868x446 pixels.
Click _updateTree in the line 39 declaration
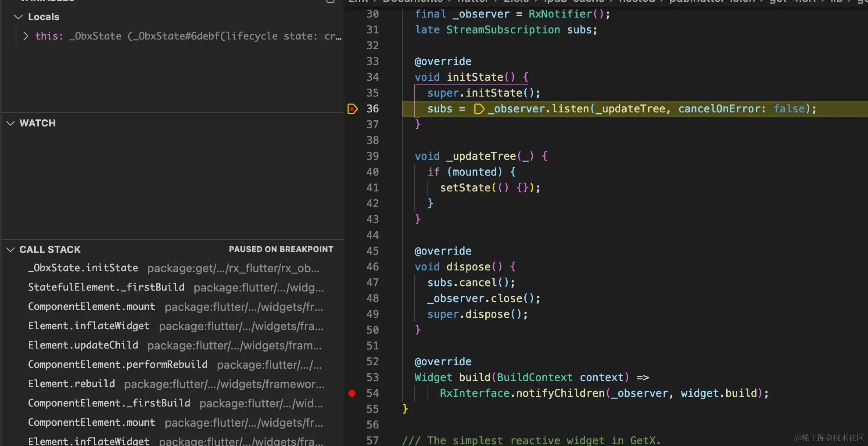pyautogui.click(x=481, y=156)
